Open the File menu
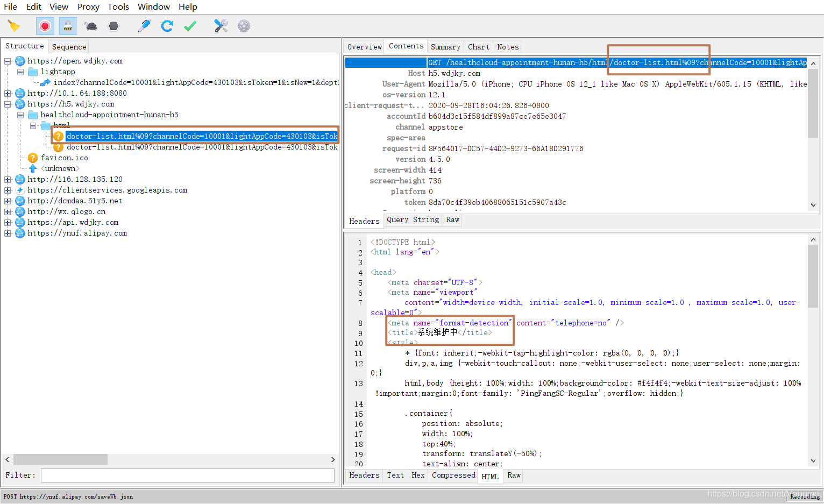The height and width of the screenshot is (504, 824). coord(11,6)
